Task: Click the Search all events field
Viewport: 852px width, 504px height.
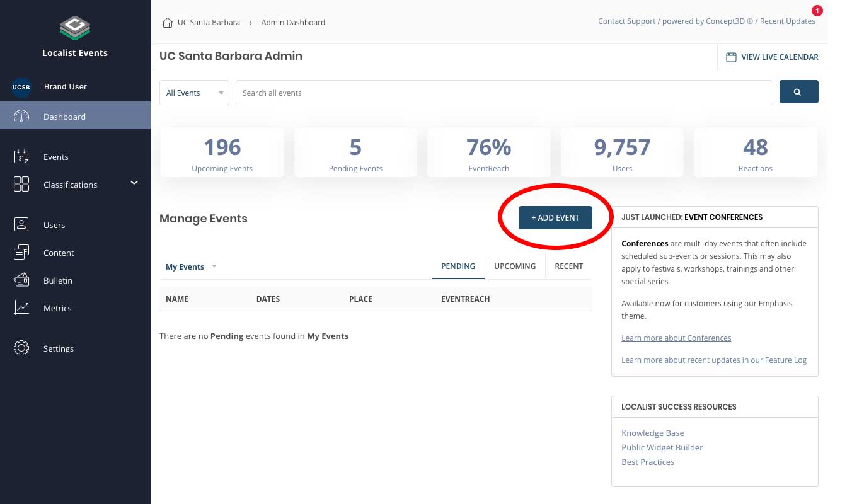Action: click(504, 93)
